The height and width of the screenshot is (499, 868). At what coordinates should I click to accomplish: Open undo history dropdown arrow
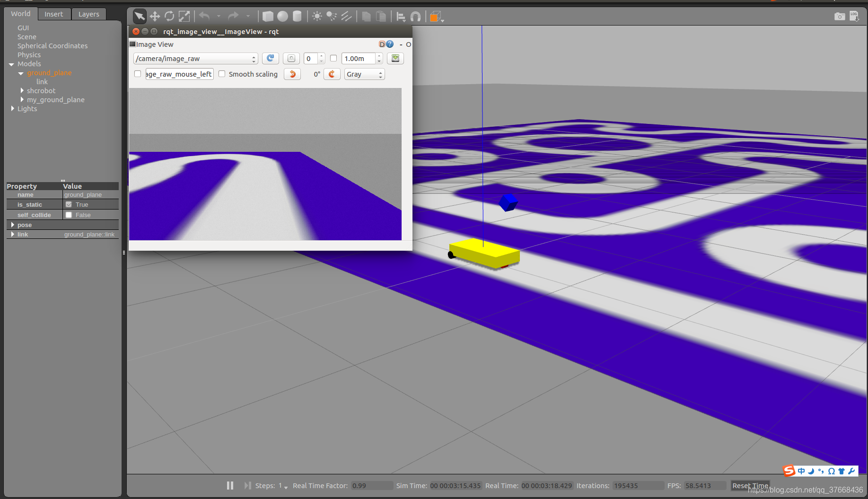219,16
